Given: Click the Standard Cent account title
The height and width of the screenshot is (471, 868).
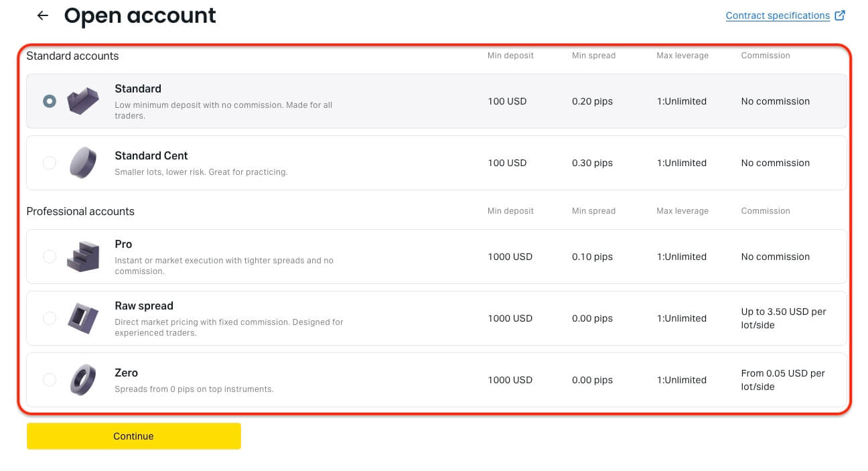Looking at the screenshot, I should pyautogui.click(x=151, y=155).
